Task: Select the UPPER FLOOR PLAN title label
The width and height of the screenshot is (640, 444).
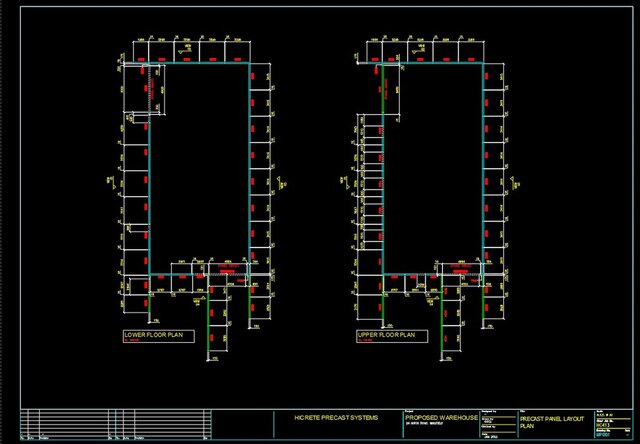Action: (386, 334)
